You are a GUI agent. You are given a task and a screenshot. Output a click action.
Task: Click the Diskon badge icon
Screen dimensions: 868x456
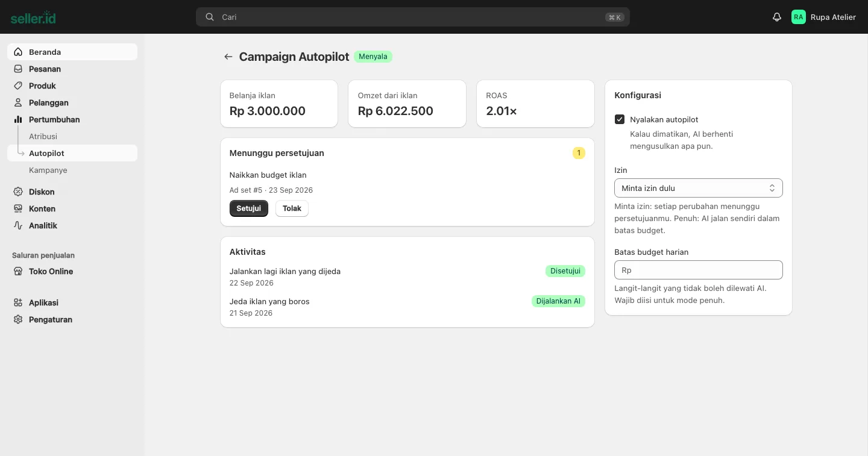18,192
